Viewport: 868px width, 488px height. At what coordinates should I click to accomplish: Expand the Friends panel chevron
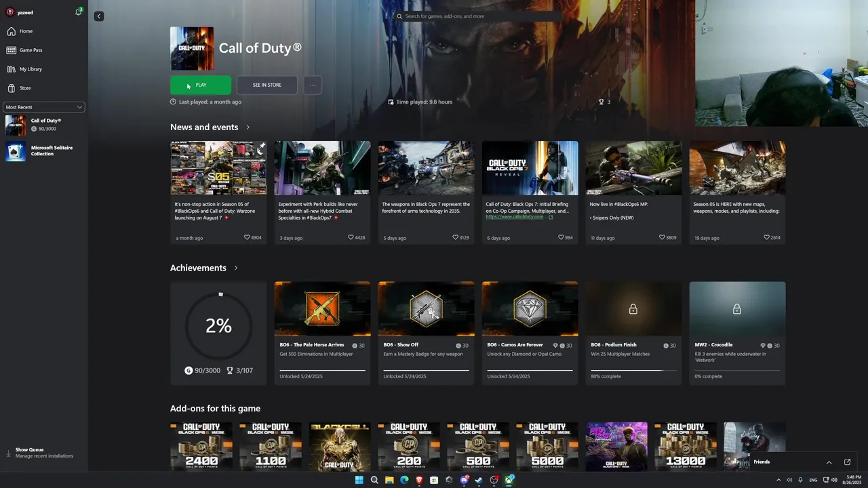(829, 462)
